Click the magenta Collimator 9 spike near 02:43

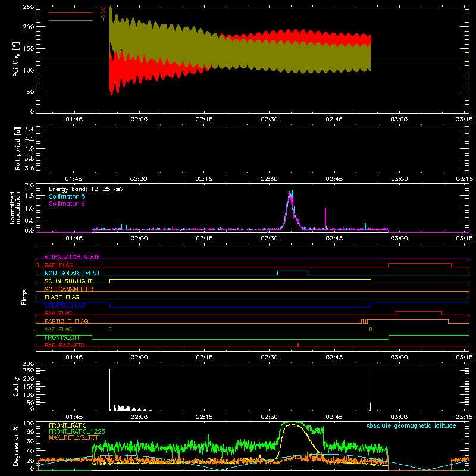click(x=325, y=218)
